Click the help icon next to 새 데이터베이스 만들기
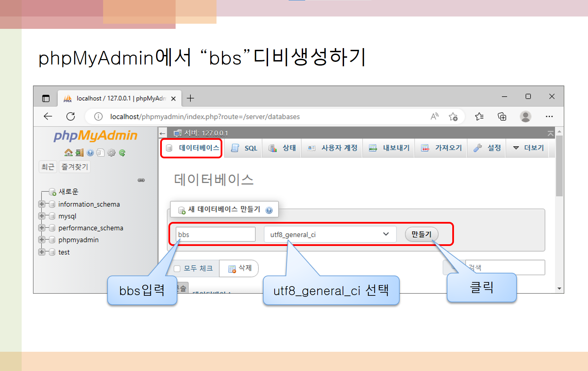This screenshot has height=371, width=588. [269, 210]
